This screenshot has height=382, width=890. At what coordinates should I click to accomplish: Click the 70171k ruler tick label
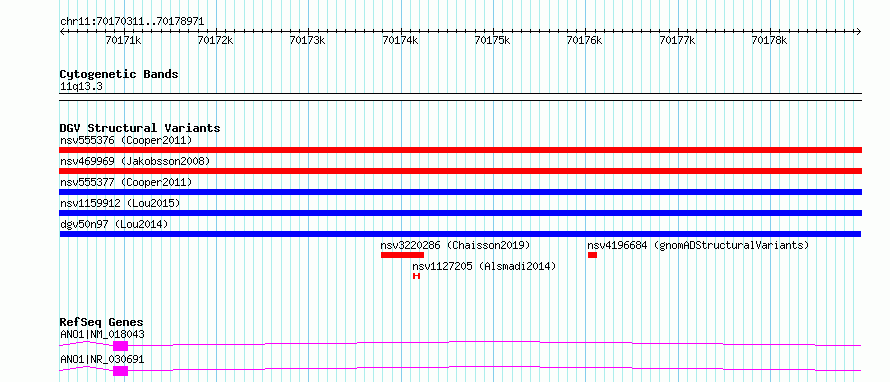click(123, 40)
